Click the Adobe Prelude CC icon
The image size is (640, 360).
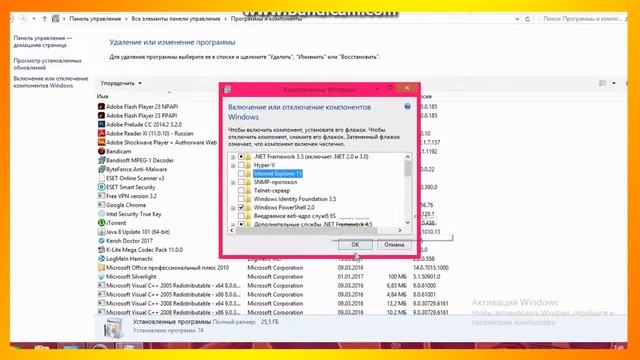[x=101, y=124]
